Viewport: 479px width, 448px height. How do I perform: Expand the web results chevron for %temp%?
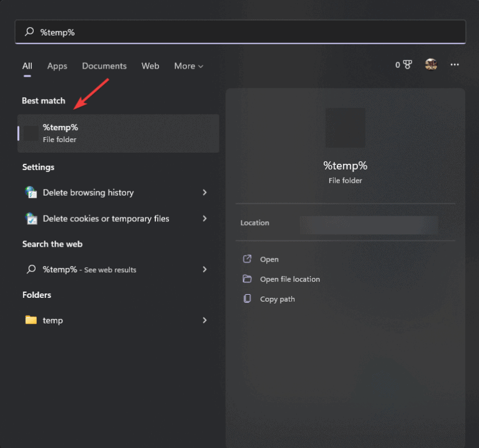[205, 270]
